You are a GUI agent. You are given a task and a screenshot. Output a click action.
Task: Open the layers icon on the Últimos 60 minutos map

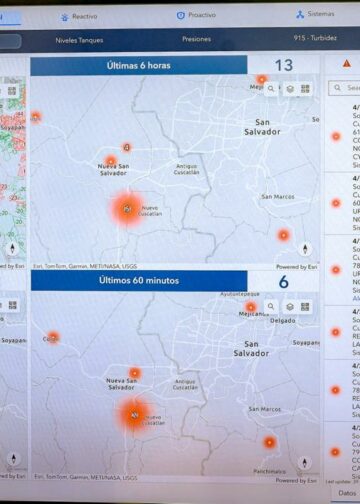[290, 307]
